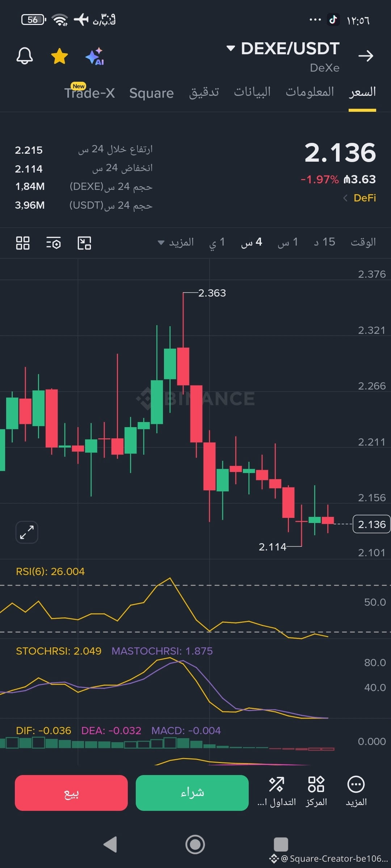This screenshot has height=868, width=391.
Task: Open the التداول trading tools icon
Action: [x=277, y=792]
